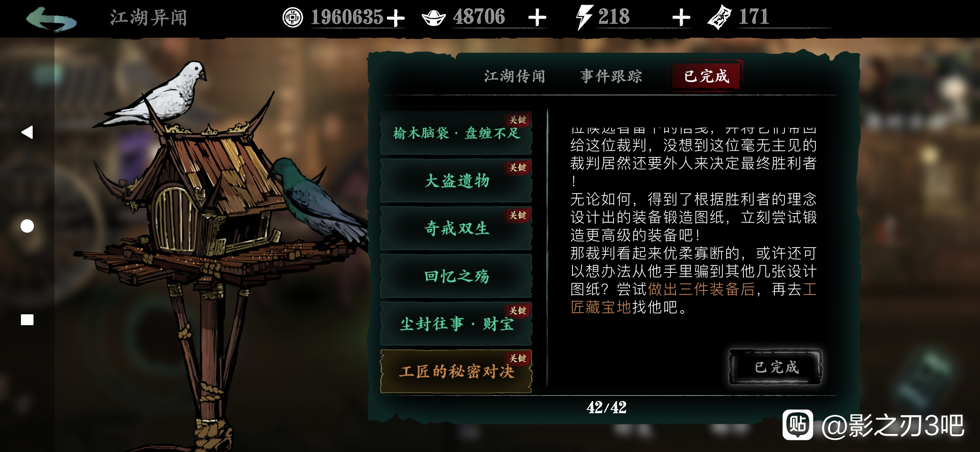Add silver ingots with plus button
Screen dimensions: 980x452
point(537,18)
